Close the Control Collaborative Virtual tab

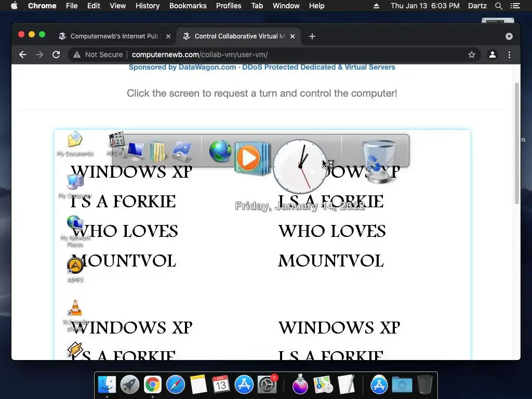292,36
